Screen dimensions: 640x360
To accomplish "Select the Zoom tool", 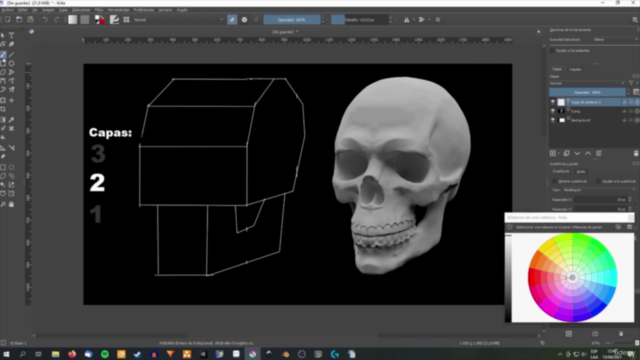I will pyautogui.click(x=3, y=204).
